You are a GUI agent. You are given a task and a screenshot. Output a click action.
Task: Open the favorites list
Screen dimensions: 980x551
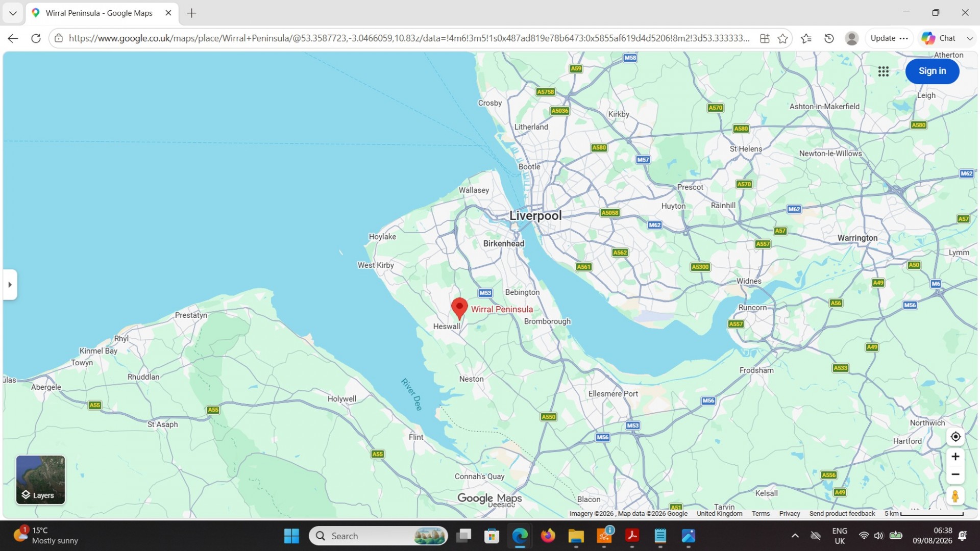(x=806, y=38)
